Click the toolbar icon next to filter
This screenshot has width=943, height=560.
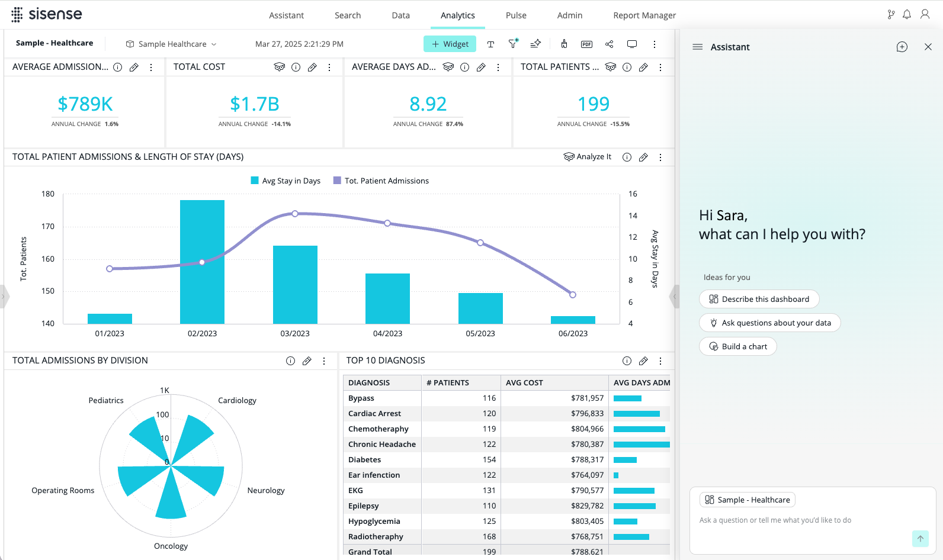pos(535,44)
